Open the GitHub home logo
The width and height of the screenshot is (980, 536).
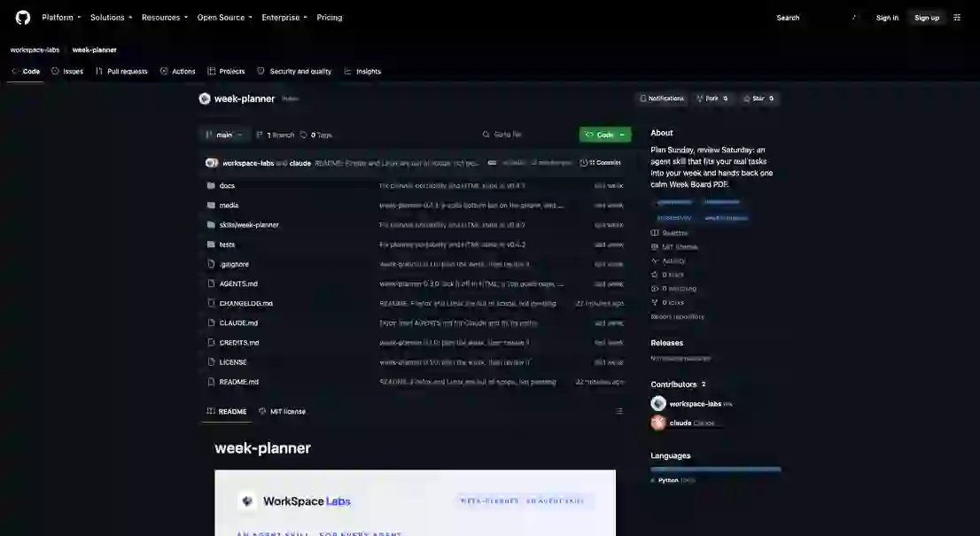click(x=22, y=18)
